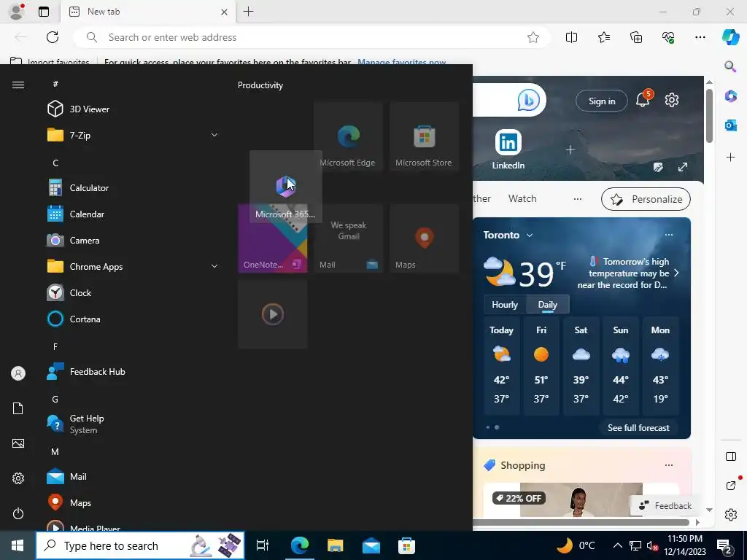Select the New tab browser tab
The width and height of the screenshot is (747, 560).
point(147,12)
